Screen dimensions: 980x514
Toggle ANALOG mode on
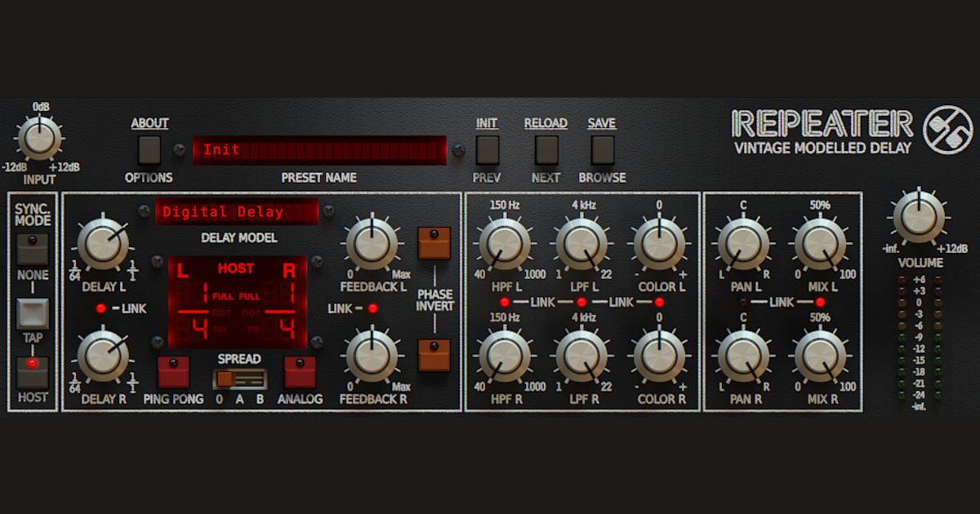(300, 371)
